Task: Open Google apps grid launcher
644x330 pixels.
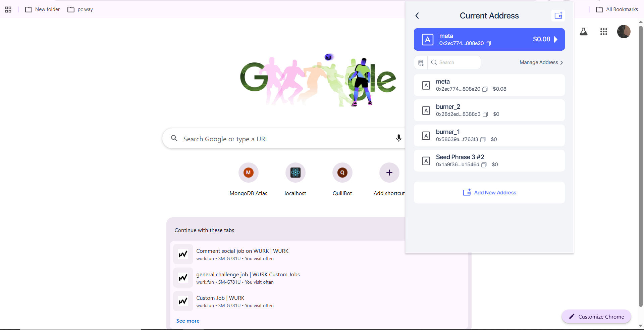Action: tap(604, 32)
